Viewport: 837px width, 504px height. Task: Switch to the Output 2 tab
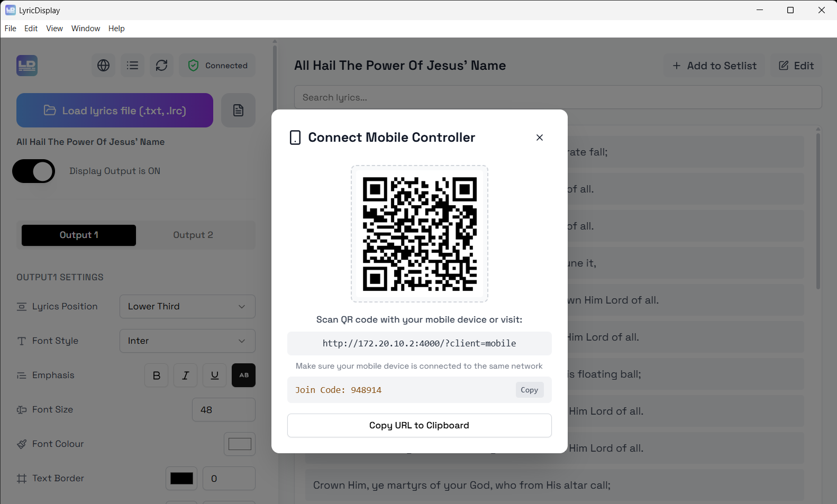click(193, 235)
